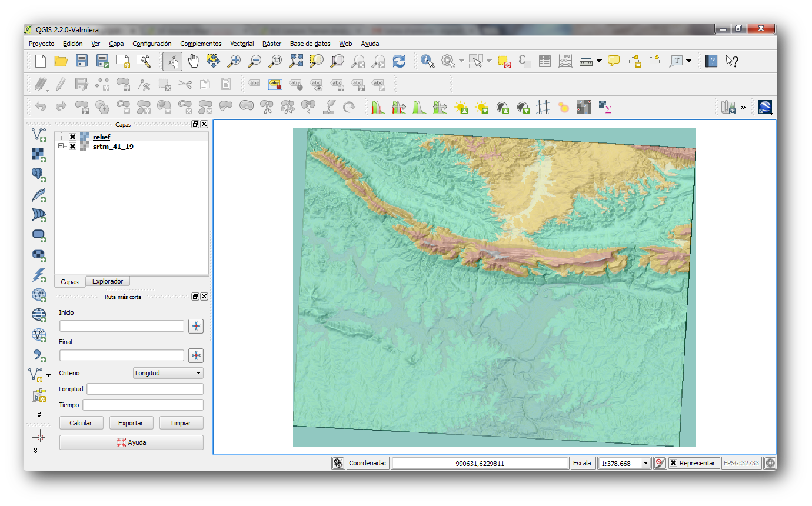This screenshot has height=506, width=812.
Task: Select the relief layer name
Action: pyautogui.click(x=101, y=137)
